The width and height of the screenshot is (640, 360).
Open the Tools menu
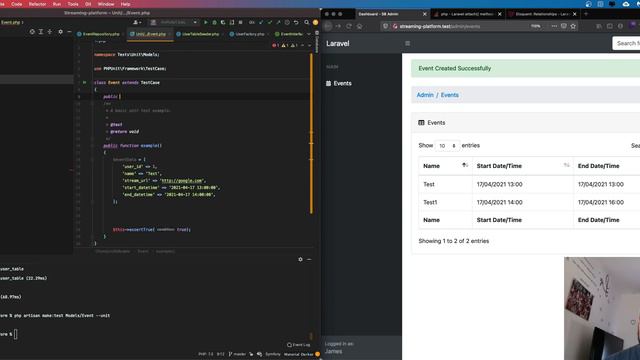[x=73, y=4]
